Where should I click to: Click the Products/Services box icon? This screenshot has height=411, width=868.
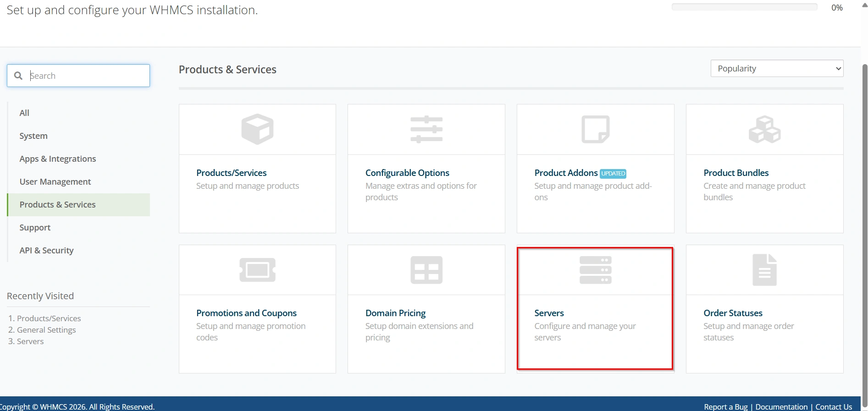tap(257, 129)
